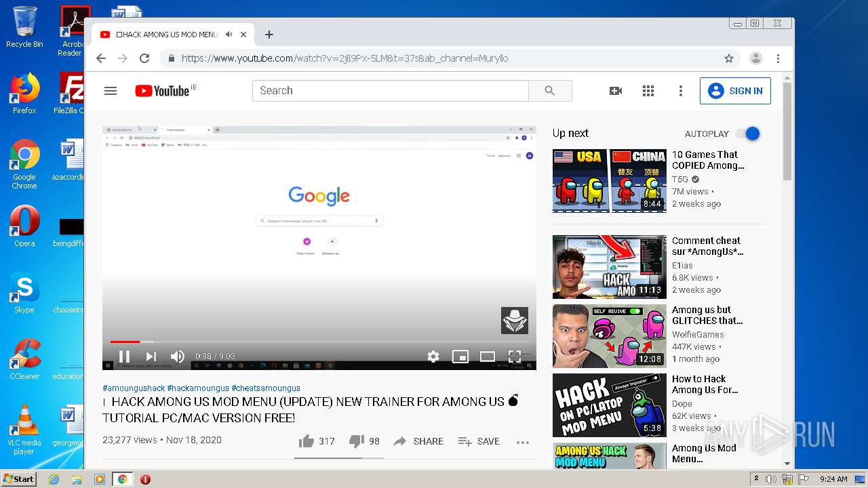868x488 pixels.
Task: Open Chrome three-dot menu
Action: point(778,58)
